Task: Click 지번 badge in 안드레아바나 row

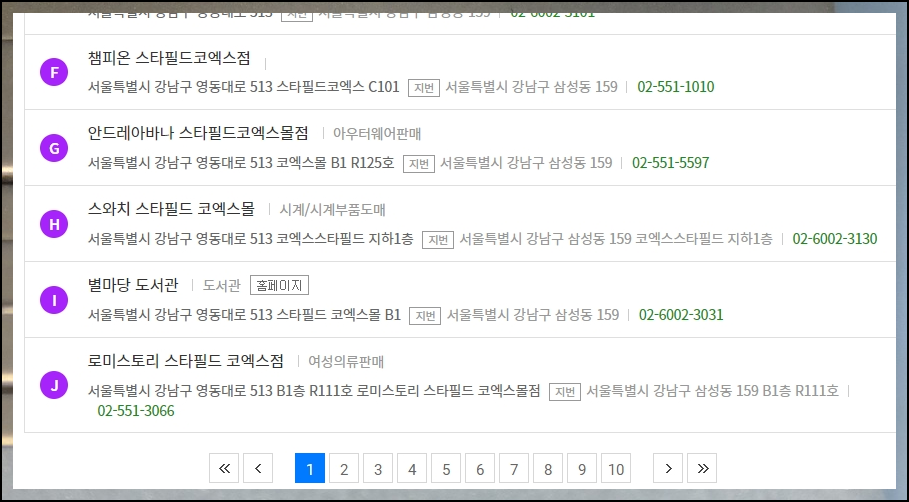Action: (419, 163)
